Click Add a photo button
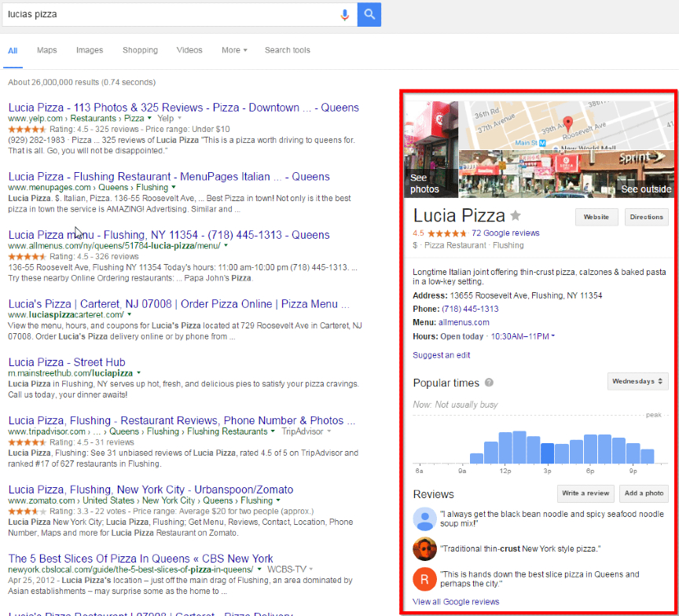This screenshot has height=616, width=679. click(644, 493)
